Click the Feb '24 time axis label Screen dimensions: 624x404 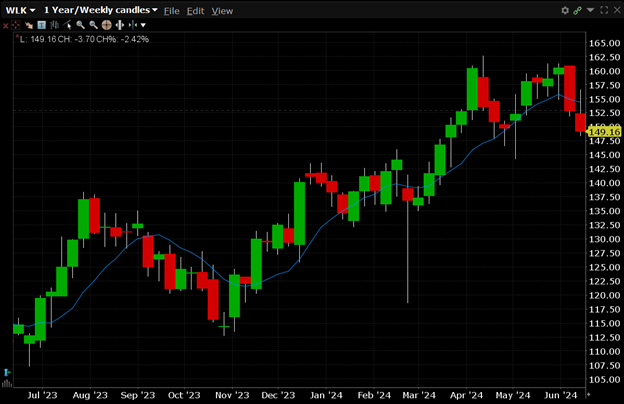click(374, 395)
